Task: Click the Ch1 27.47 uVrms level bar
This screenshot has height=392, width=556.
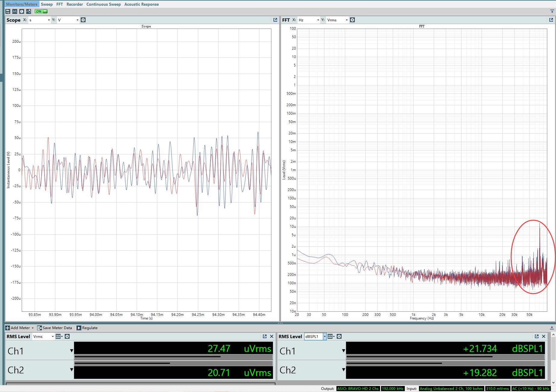Action: [x=173, y=357]
